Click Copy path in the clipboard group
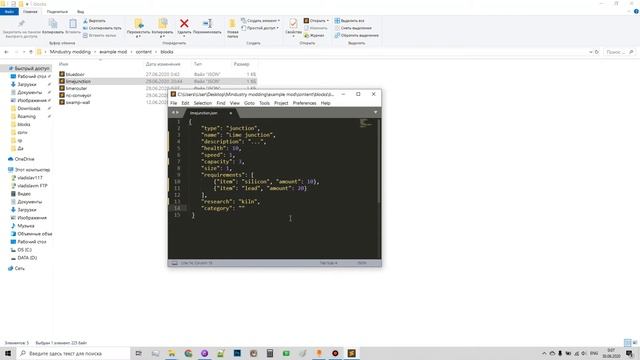640x360 pixels. click(x=102, y=28)
